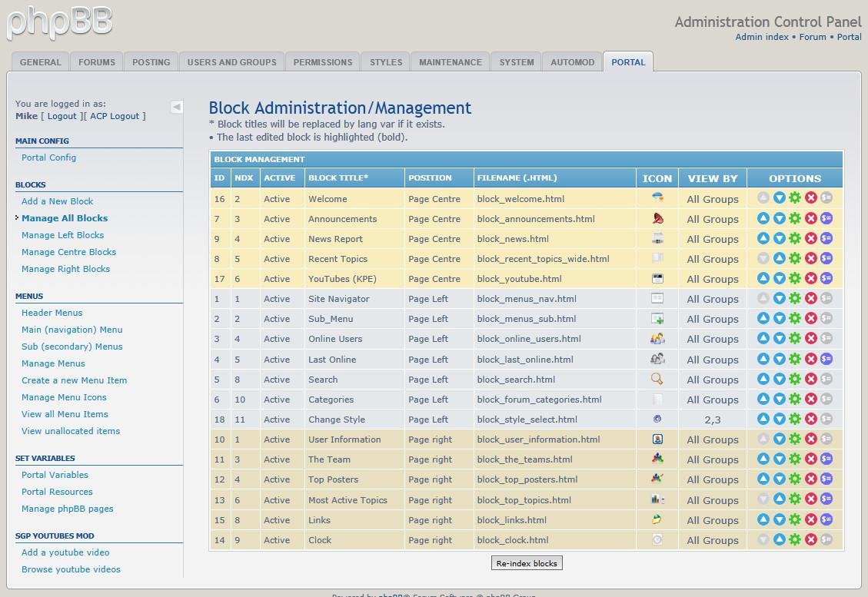Open the MAINTENANCE tab
This screenshot has height=597, width=868.
(x=449, y=61)
